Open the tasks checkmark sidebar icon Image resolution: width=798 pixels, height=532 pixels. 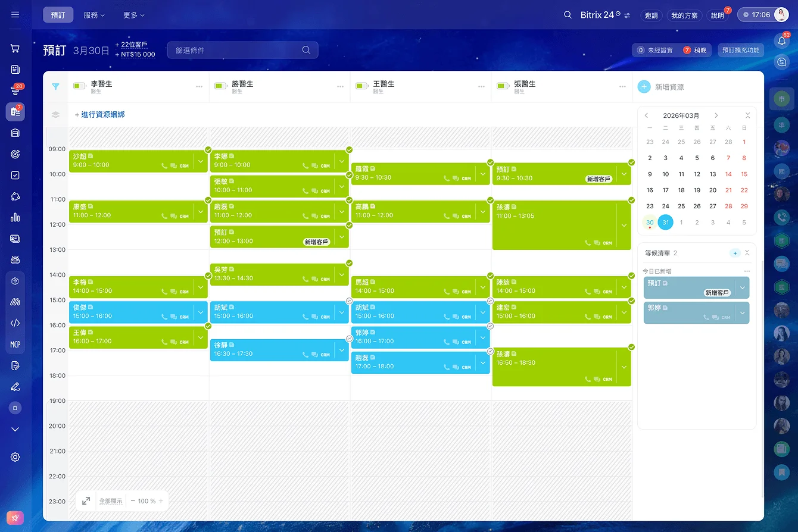coord(15,176)
